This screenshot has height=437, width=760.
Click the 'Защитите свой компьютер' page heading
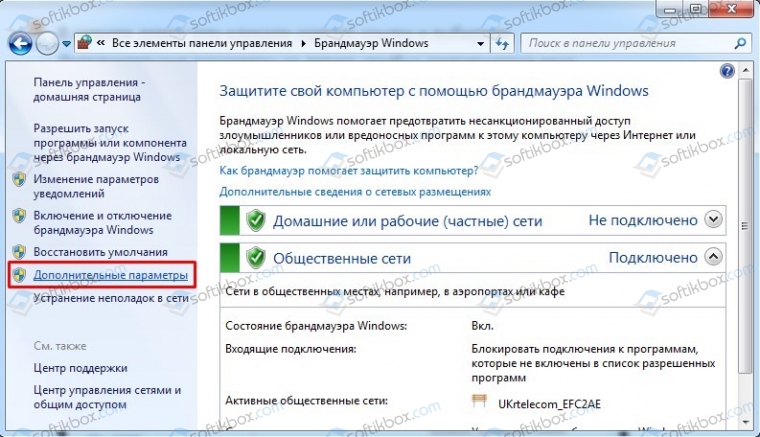[434, 91]
